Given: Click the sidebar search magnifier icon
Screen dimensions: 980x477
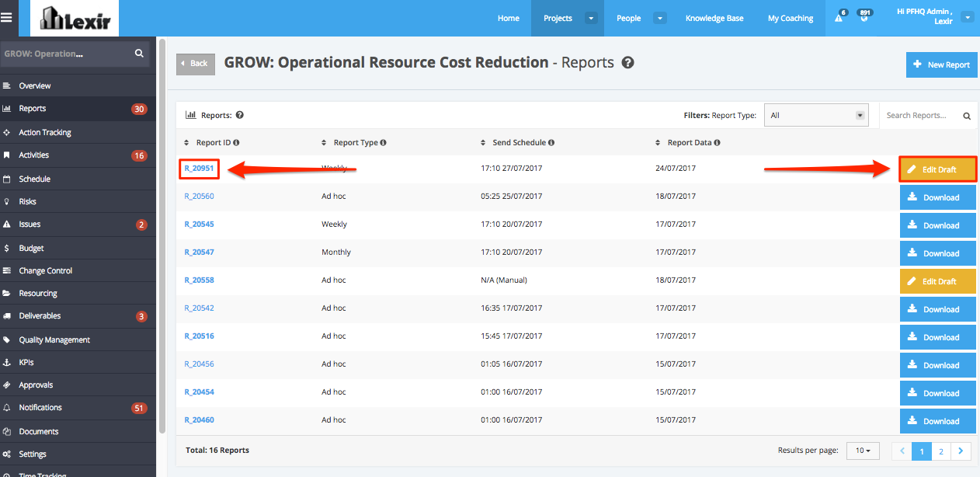Looking at the screenshot, I should [139, 54].
